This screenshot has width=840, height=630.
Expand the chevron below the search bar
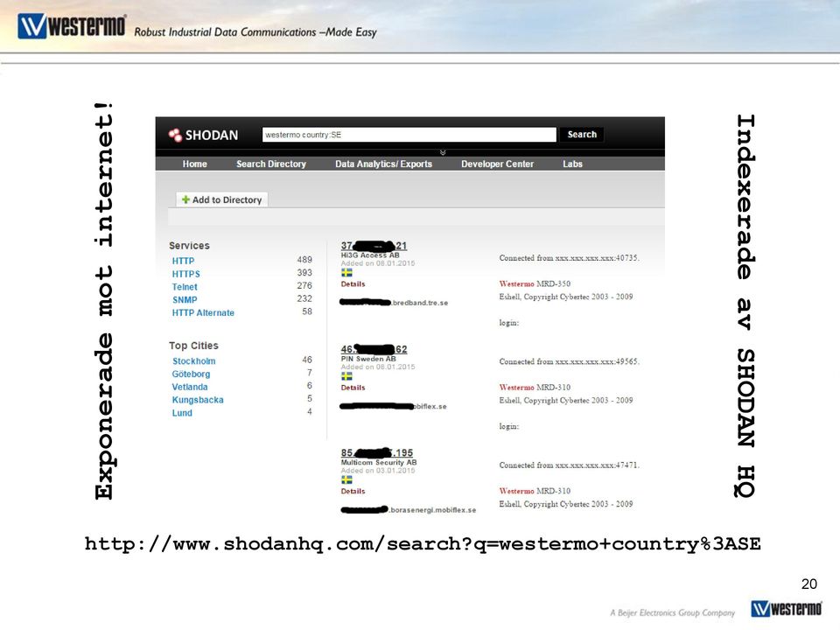point(443,152)
